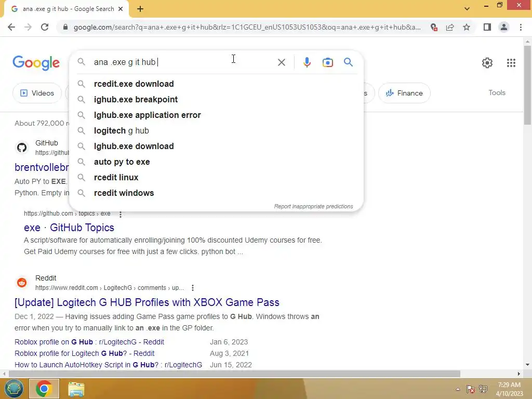
Task: Select suggestion 'rcedit linux'
Action: (216, 178)
